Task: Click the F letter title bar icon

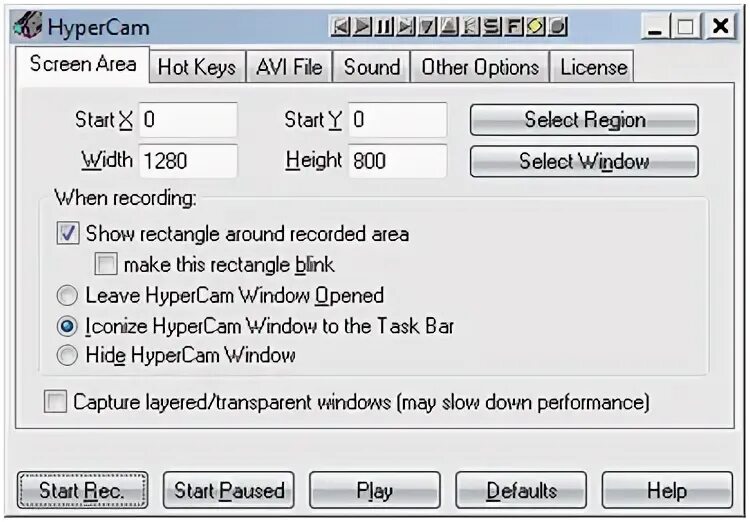Action: coord(514,27)
